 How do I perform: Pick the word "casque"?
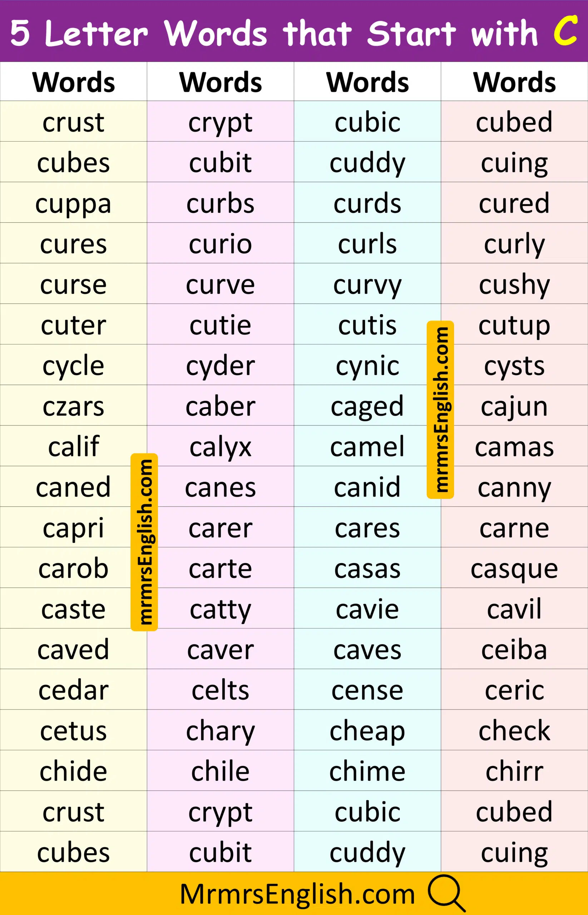pyautogui.click(x=514, y=569)
